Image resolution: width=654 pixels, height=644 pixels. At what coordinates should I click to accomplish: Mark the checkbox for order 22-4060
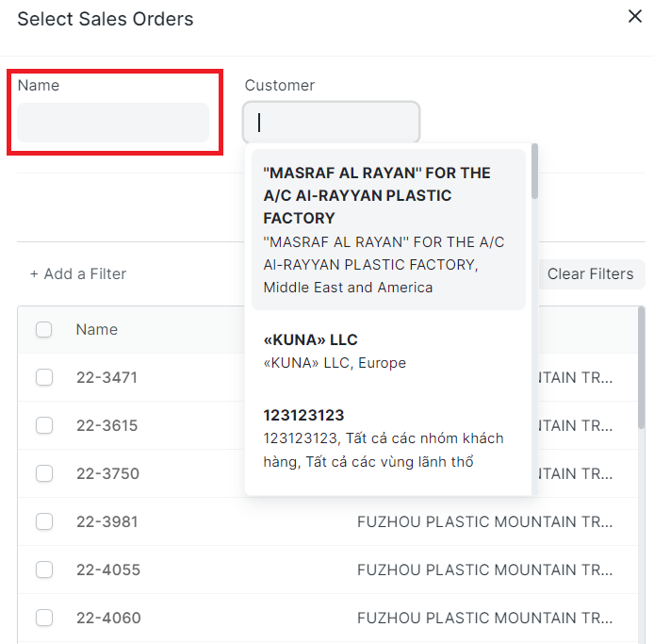point(44,618)
